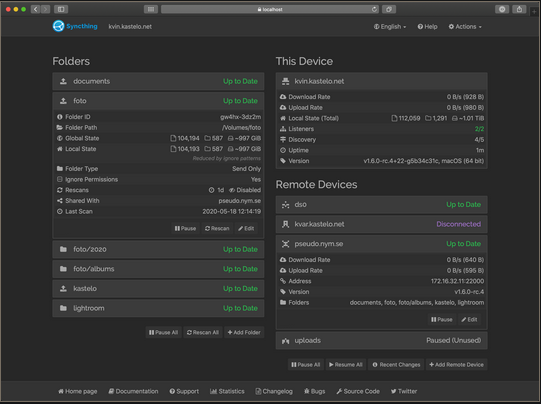Collapse the pseudo.nym.se device panel
541x404 pixels.
(382, 244)
